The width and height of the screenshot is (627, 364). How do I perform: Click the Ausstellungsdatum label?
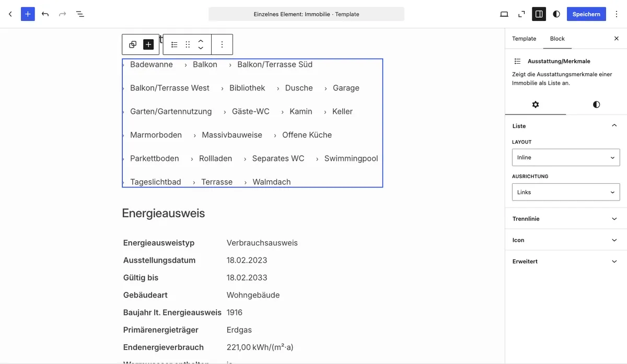coord(159,260)
